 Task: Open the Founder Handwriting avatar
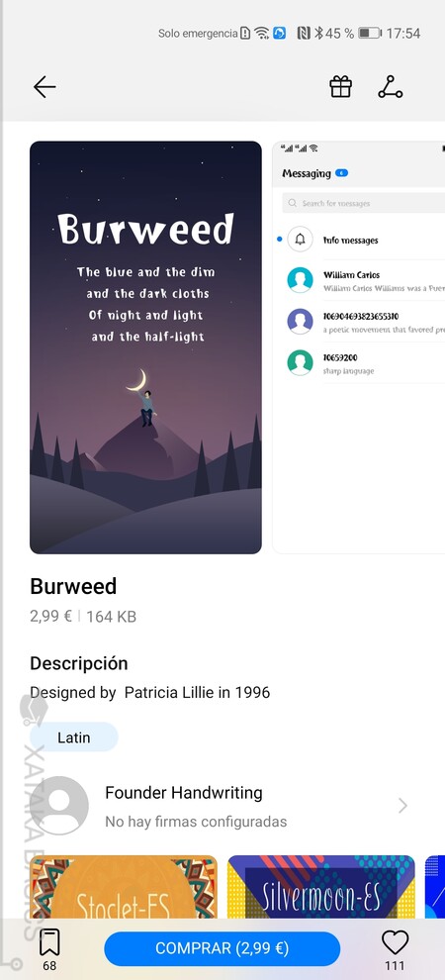(x=59, y=806)
